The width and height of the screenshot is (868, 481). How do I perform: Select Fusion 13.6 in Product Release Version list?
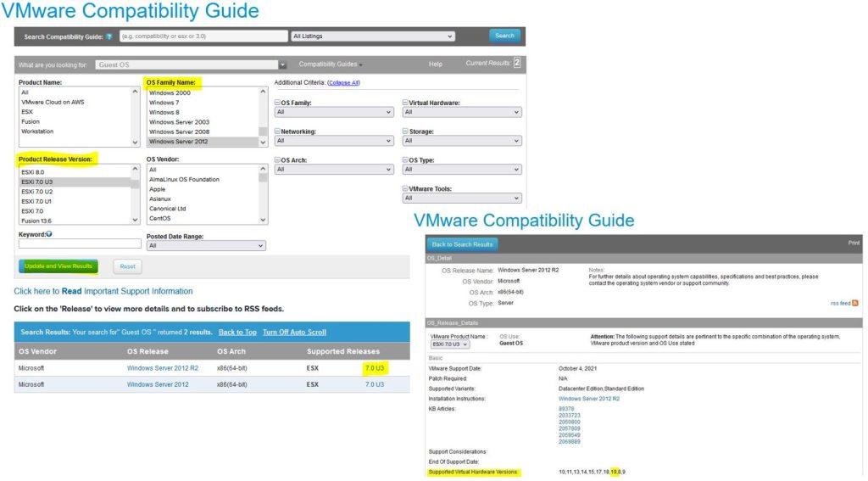75,221
